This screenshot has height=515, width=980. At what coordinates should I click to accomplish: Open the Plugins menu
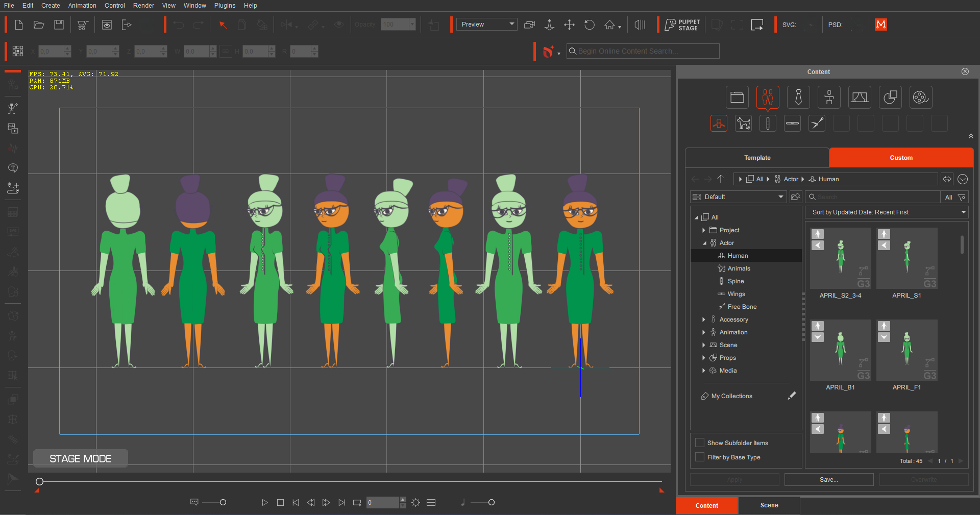point(225,5)
